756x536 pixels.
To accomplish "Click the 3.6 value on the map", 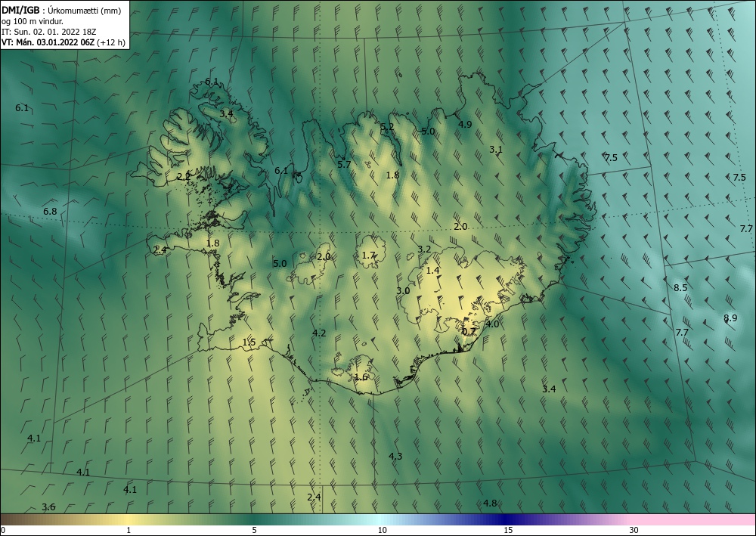I will click(x=48, y=507).
